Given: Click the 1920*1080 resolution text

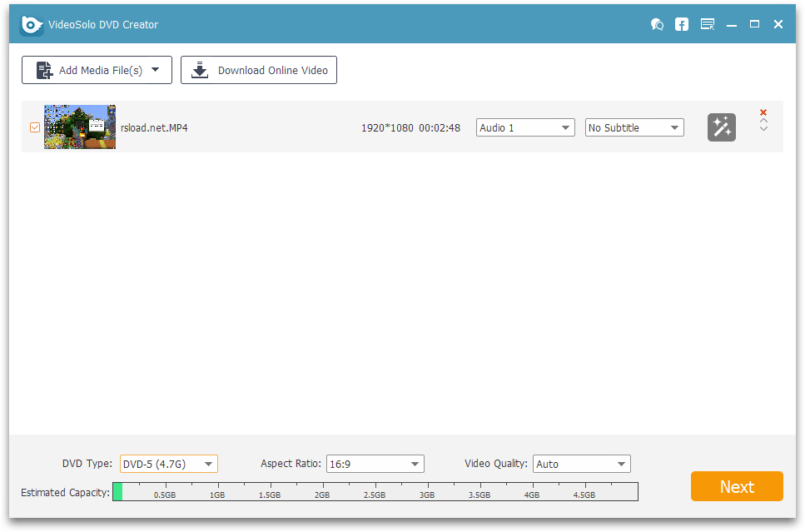Looking at the screenshot, I should pyautogui.click(x=387, y=128).
